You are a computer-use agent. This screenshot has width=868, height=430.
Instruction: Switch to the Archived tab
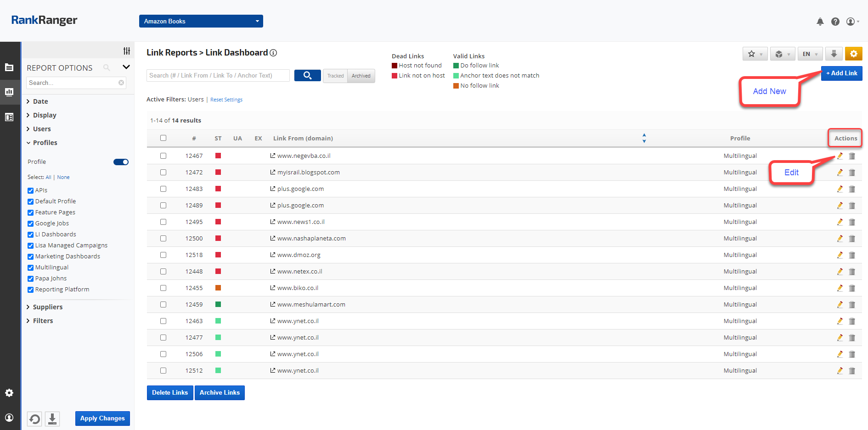point(361,76)
